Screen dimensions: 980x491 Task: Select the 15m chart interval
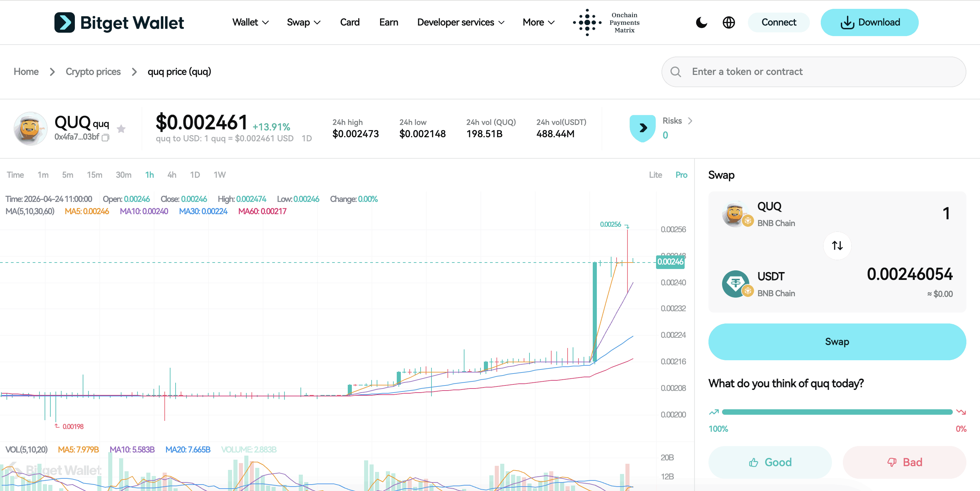click(94, 175)
